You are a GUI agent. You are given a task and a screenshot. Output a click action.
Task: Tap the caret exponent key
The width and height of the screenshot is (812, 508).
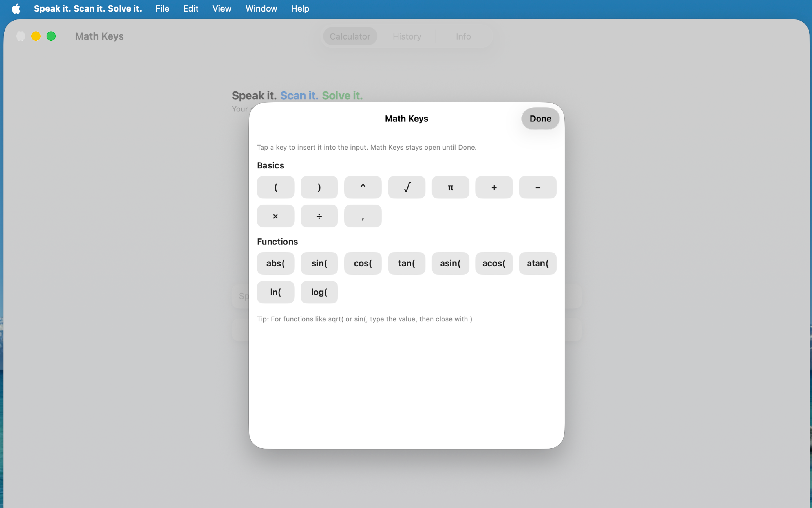coord(363,187)
